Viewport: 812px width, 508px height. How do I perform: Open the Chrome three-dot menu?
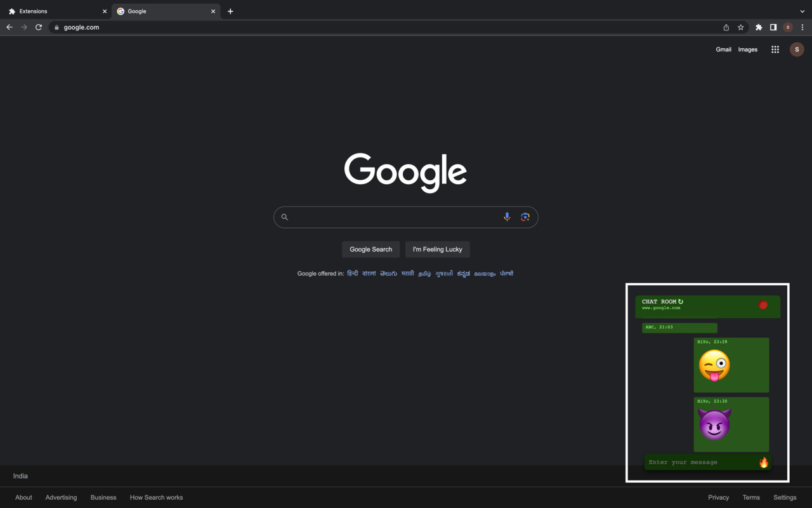[802, 27]
